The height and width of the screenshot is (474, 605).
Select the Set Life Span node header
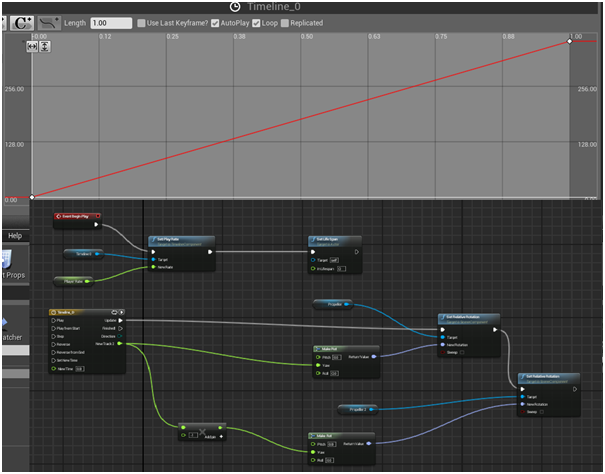[335, 242]
